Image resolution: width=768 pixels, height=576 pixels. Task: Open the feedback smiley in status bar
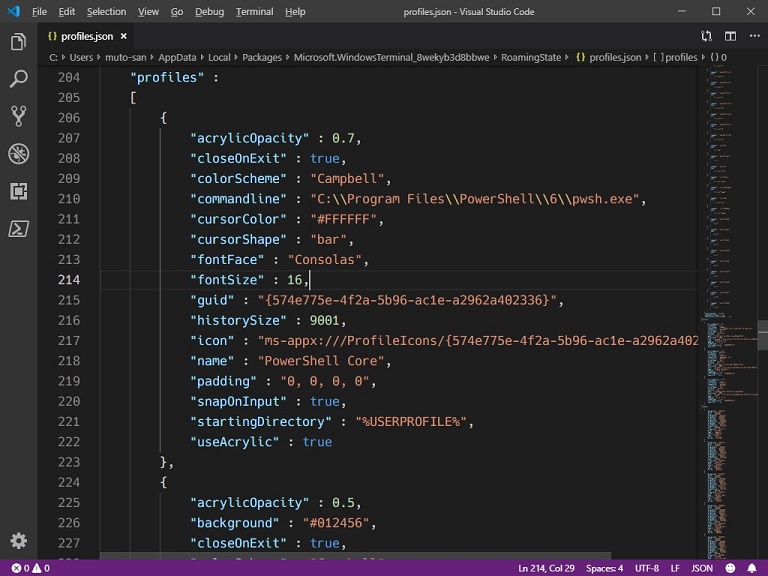point(730,568)
